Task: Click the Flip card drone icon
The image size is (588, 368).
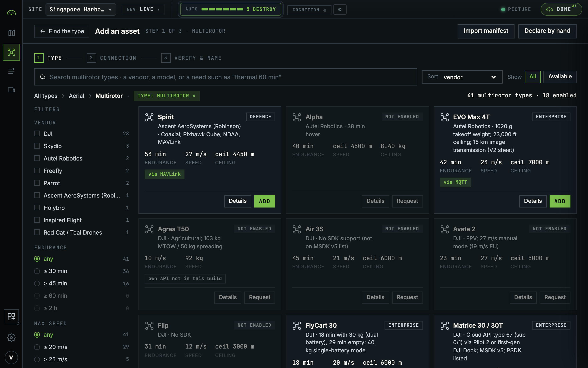Action: coord(149,326)
